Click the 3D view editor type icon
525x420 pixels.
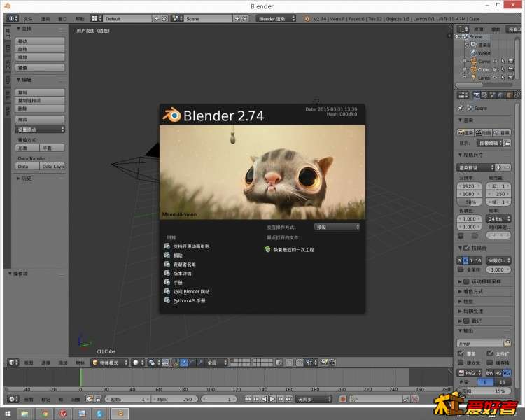(13, 363)
